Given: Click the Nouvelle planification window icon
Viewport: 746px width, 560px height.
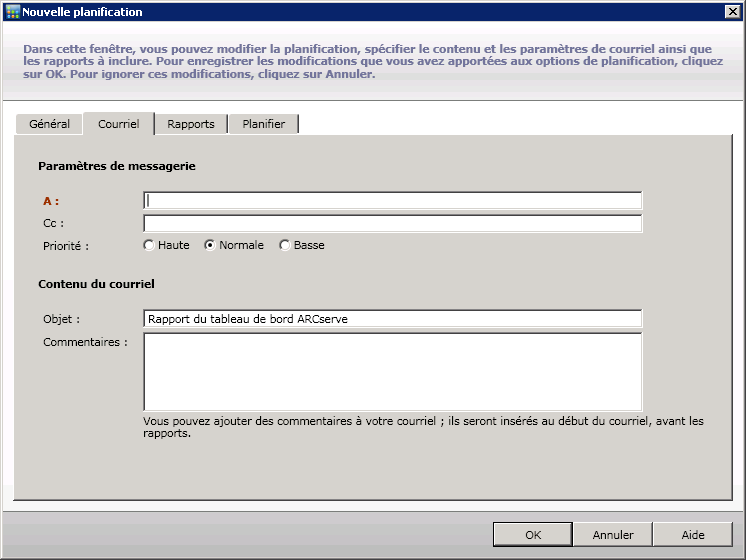Looking at the screenshot, I should coord(12,12).
